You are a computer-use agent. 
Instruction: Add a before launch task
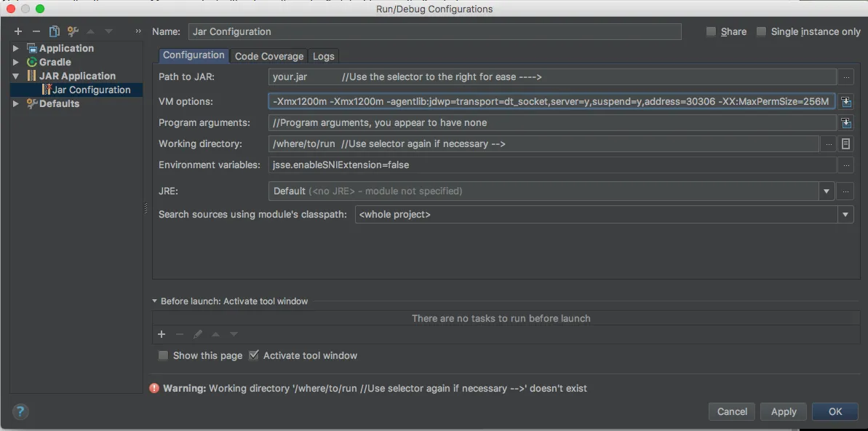(x=162, y=334)
